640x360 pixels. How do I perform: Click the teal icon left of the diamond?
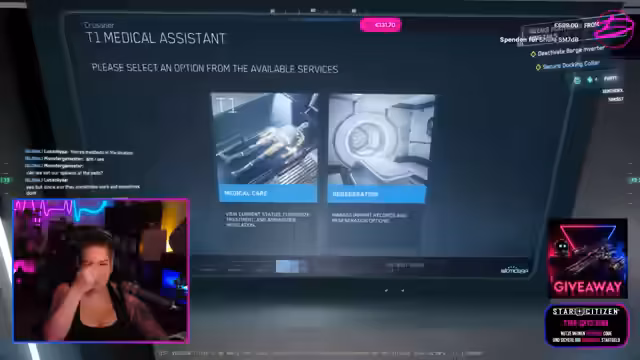577,80
